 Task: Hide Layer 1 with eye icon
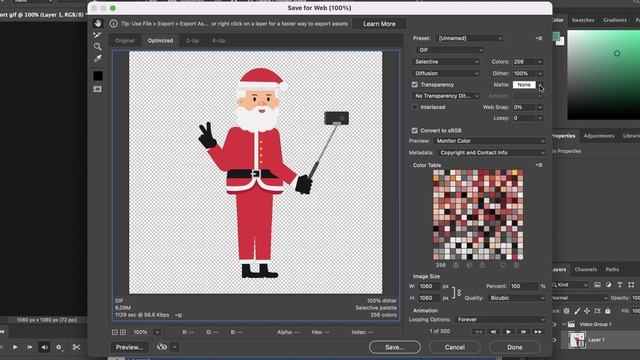click(x=554, y=340)
